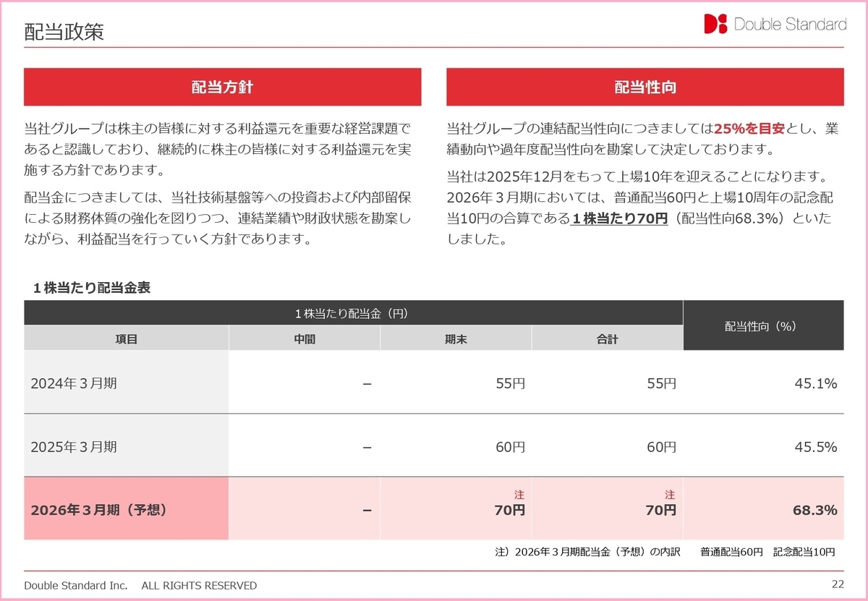Click the "合計" column header

tap(608, 338)
